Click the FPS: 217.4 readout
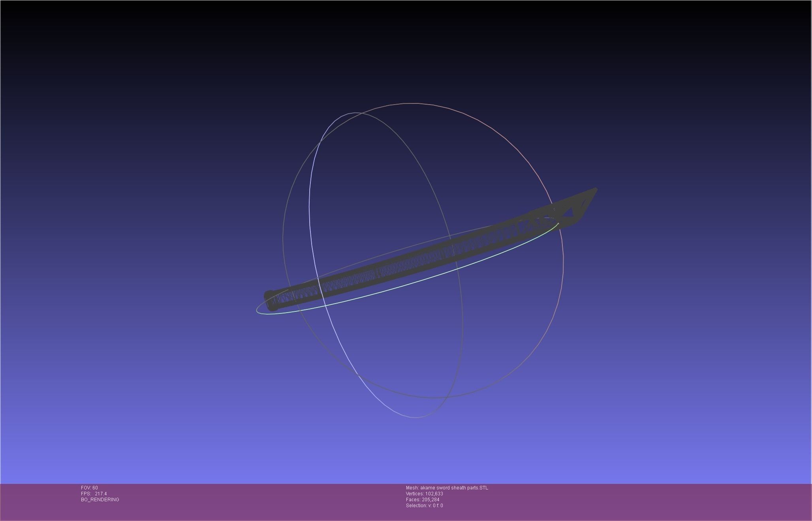The image size is (812, 521). pyautogui.click(x=94, y=494)
